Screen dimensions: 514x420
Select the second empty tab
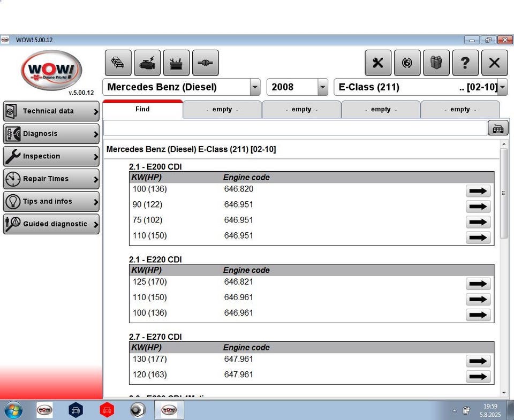[x=301, y=110]
